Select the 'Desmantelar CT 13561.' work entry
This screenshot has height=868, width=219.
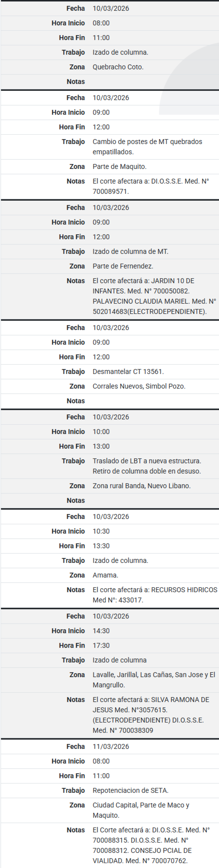pos(128,371)
